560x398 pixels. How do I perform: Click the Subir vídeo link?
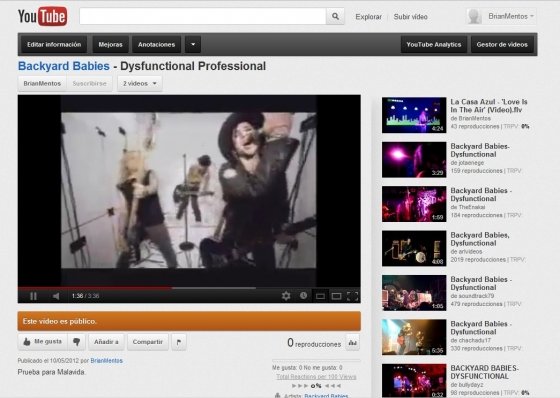click(x=410, y=17)
